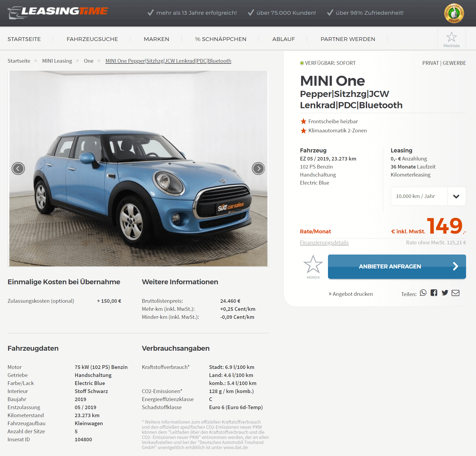Show previous car photo
476x456 pixels.
click(x=18, y=169)
